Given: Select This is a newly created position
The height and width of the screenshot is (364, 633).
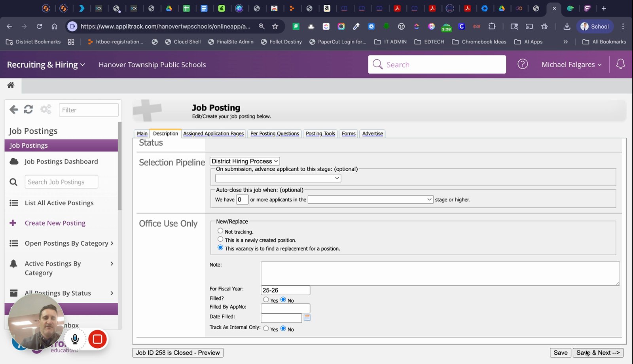Looking at the screenshot, I should (x=220, y=239).
